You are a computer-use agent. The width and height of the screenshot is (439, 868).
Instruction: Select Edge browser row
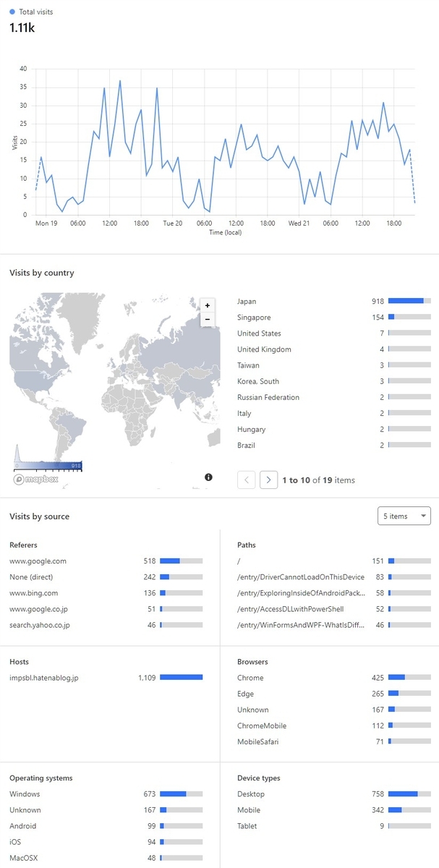click(x=334, y=694)
